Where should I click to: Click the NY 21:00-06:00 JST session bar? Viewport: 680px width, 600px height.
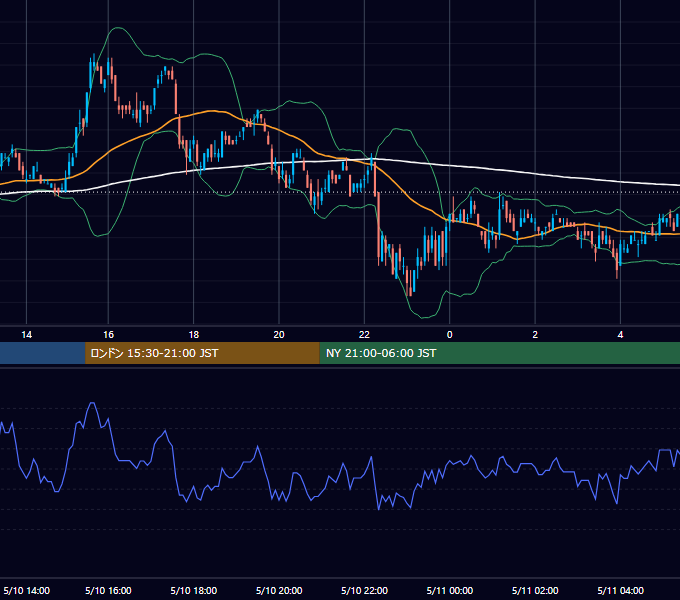pos(500,353)
